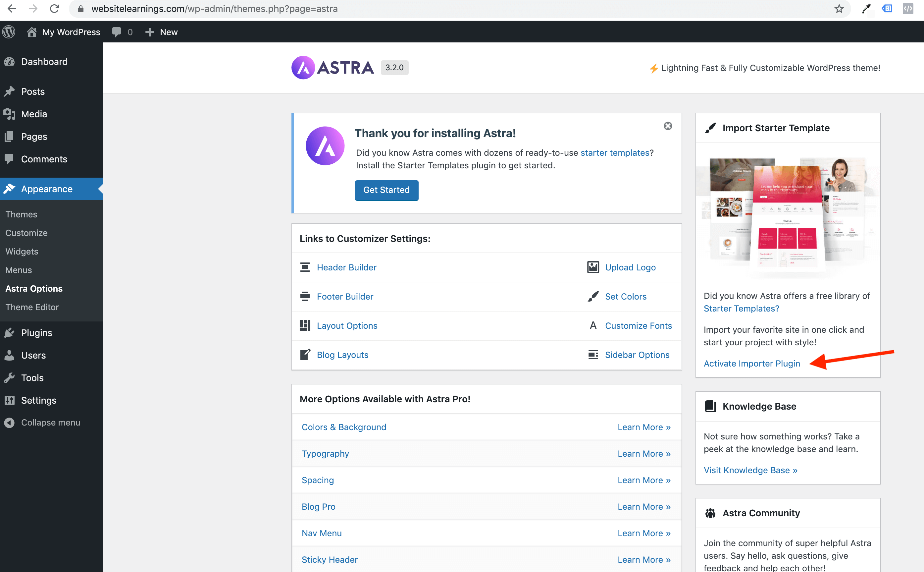Follow the starter templates link in notice
This screenshot has height=572, width=924.
(x=615, y=153)
